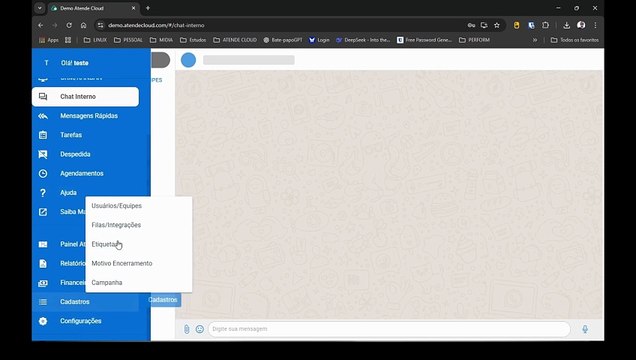
Task: Click the Financeiro money icon
Action: click(43, 283)
